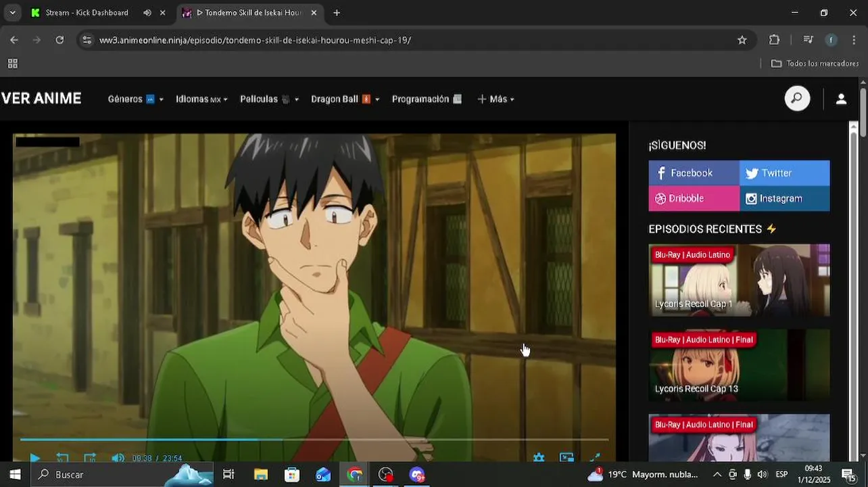The image size is (868, 487).
Task: Open Chrome extensions puzzle icon
Action: 775,40
